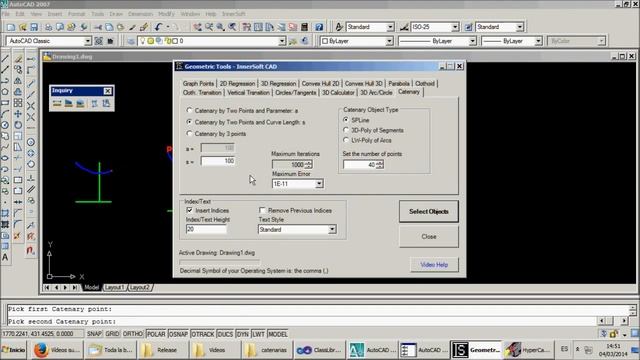Click the Undo arrow icon
This screenshot has height=360, width=640.
pos(158,27)
